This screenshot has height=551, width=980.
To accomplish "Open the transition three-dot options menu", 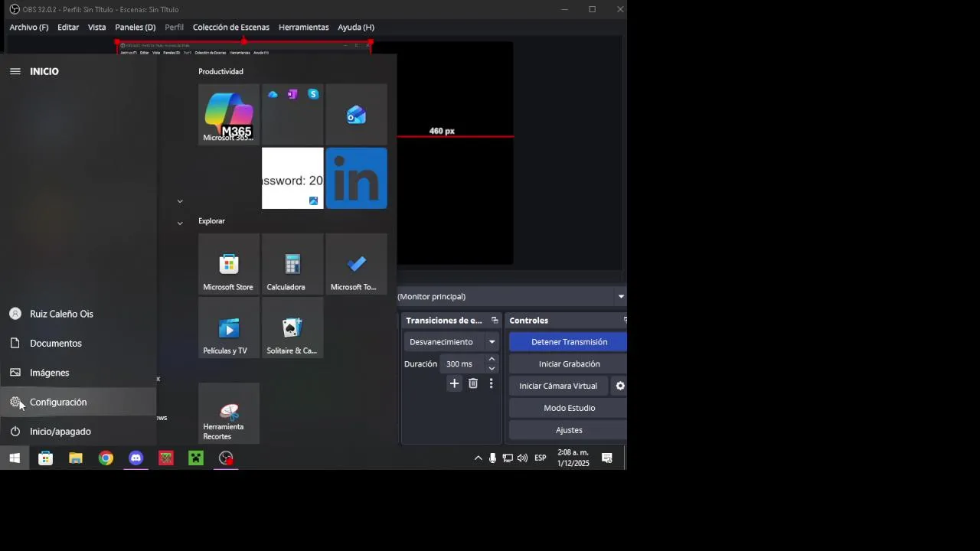I will (491, 383).
